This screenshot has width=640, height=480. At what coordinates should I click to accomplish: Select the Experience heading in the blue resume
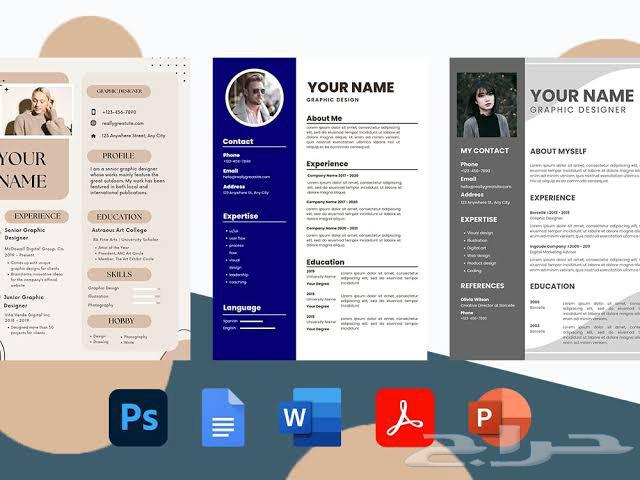click(x=327, y=164)
